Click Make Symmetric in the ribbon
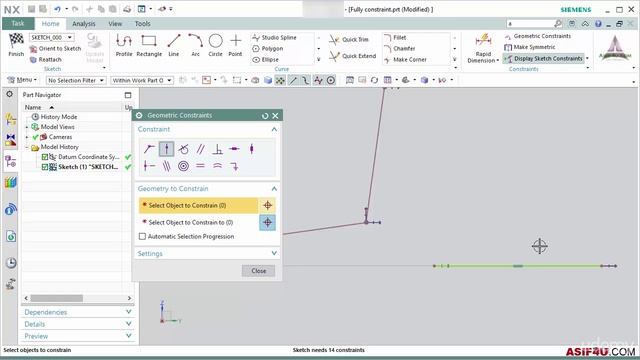This screenshot has height=360, width=640. pyautogui.click(x=529, y=47)
